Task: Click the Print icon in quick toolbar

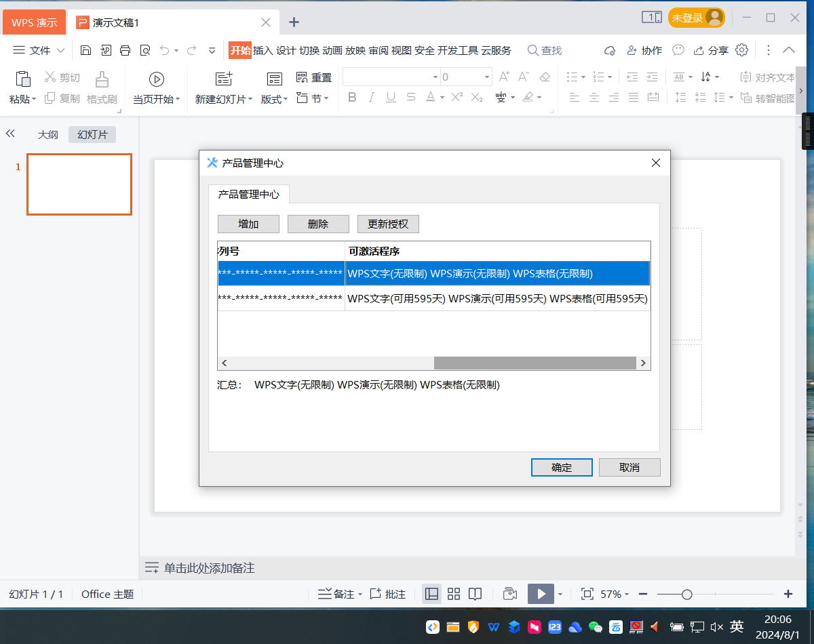Action: [x=125, y=50]
